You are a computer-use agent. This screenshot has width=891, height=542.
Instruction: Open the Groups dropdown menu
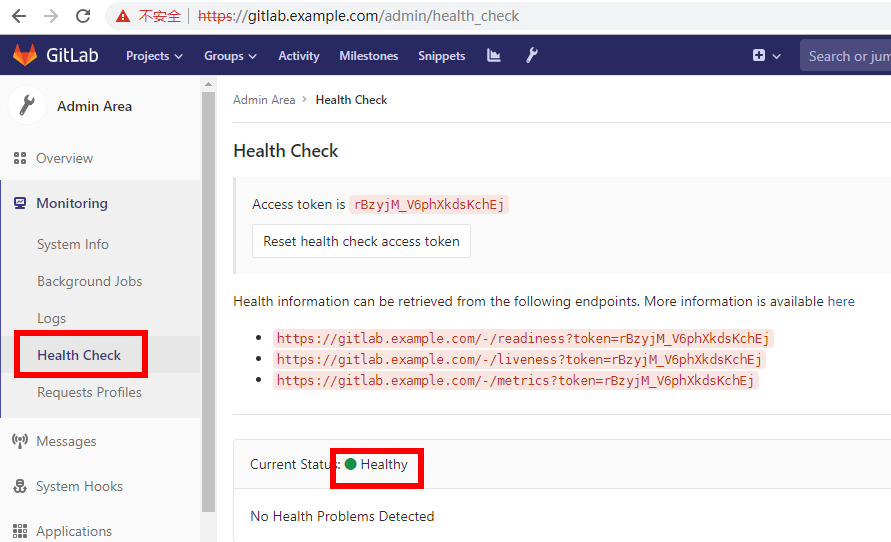[230, 56]
